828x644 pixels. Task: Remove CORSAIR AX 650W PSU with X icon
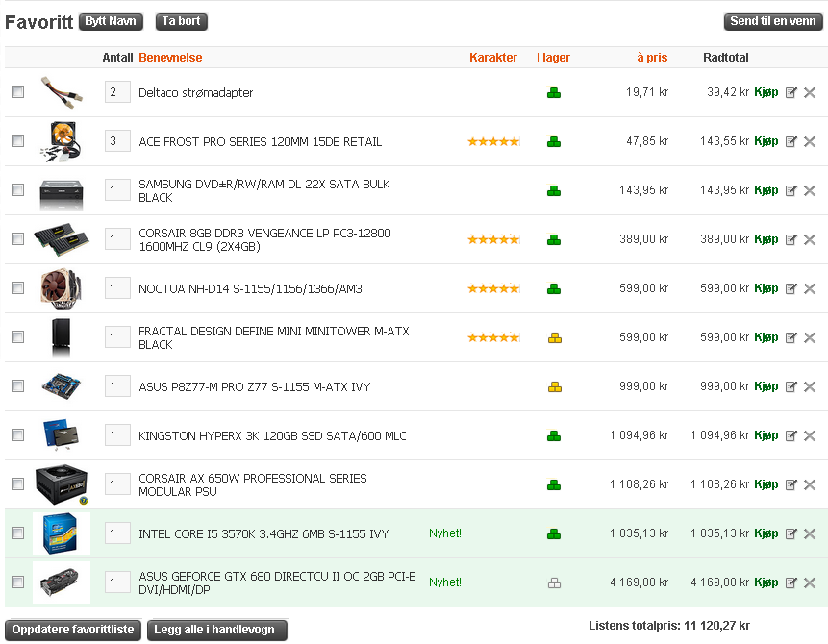810,484
